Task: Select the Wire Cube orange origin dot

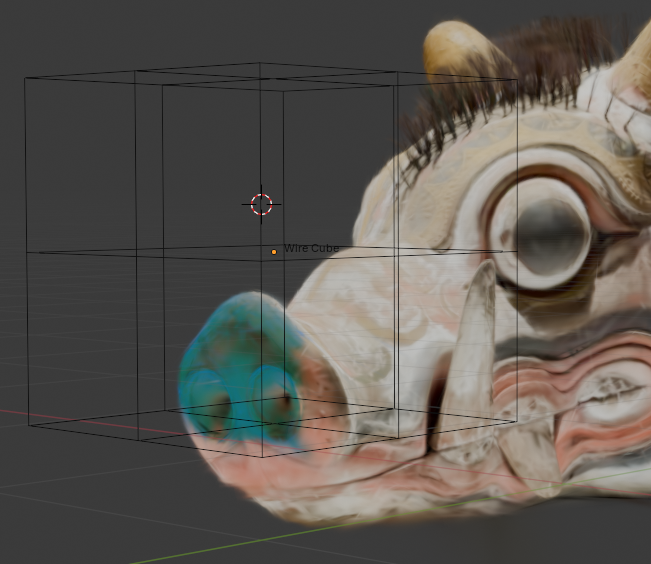Action: pyautogui.click(x=274, y=252)
